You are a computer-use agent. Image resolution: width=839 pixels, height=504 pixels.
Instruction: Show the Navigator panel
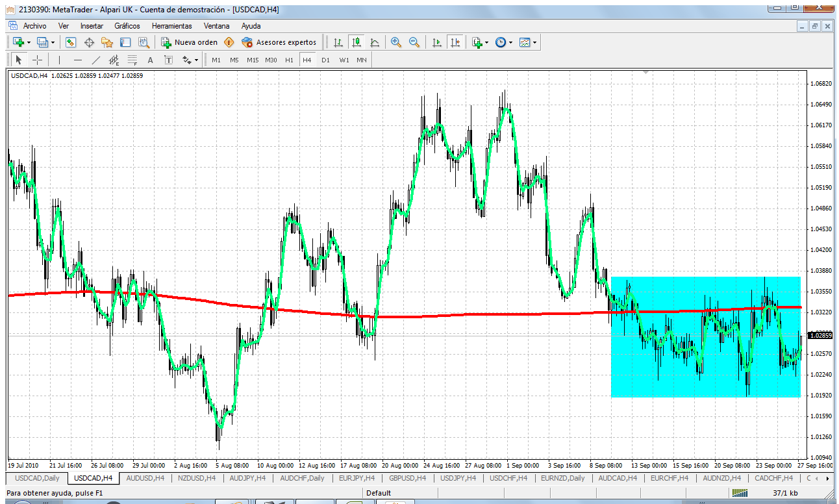point(107,42)
